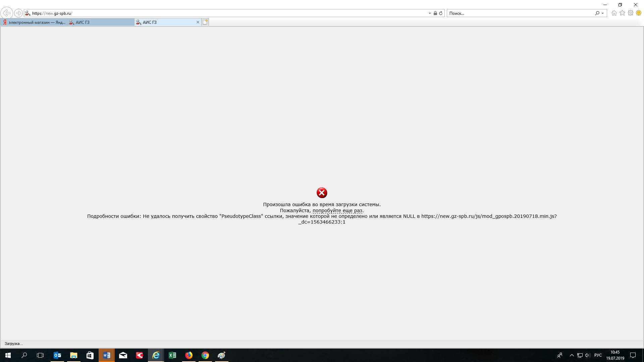The image size is (644, 362).
Task: Open the browser settings gear icon
Action: [x=631, y=13]
